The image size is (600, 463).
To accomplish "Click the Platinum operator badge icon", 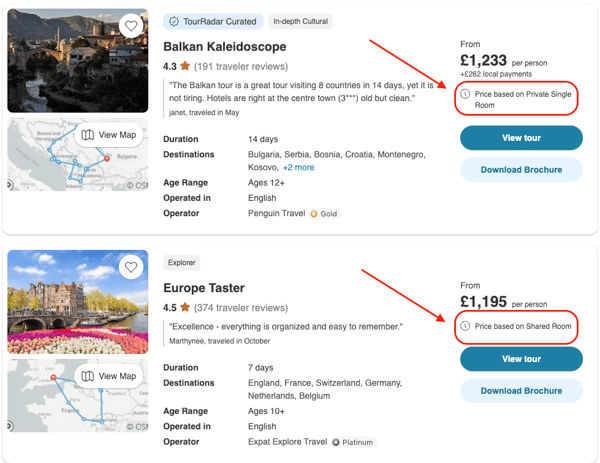I will [x=335, y=441].
